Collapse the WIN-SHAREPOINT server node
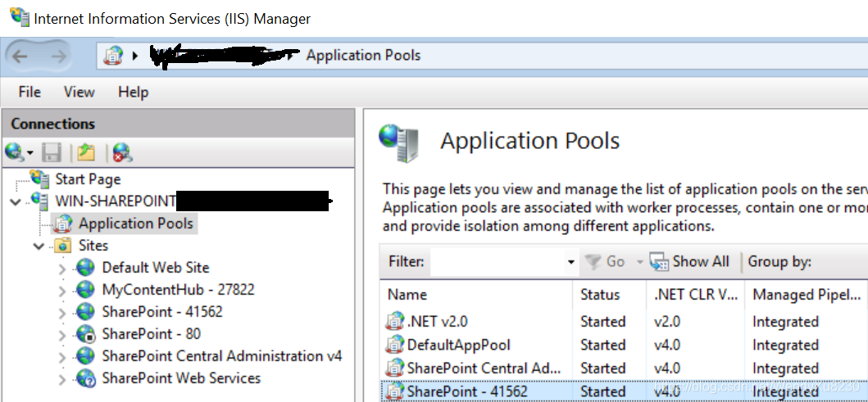 pos(16,201)
